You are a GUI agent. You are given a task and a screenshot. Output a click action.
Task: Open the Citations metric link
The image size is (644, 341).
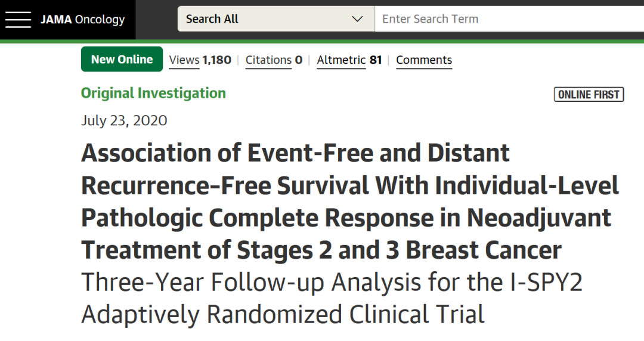point(268,60)
